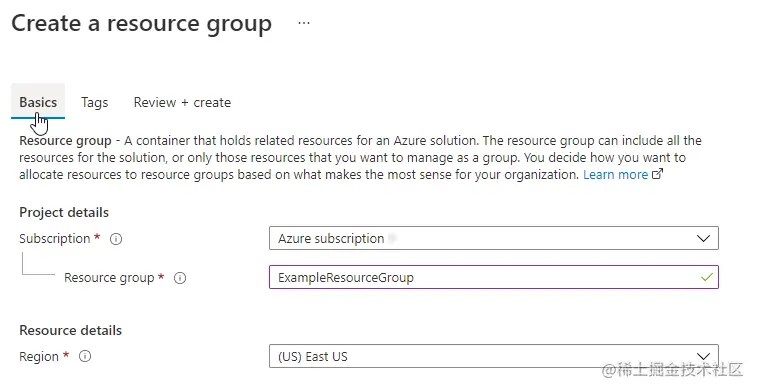The height and width of the screenshot is (392, 757).
Task: Open the ellipsis menu beside page title
Action: coord(304,23)
